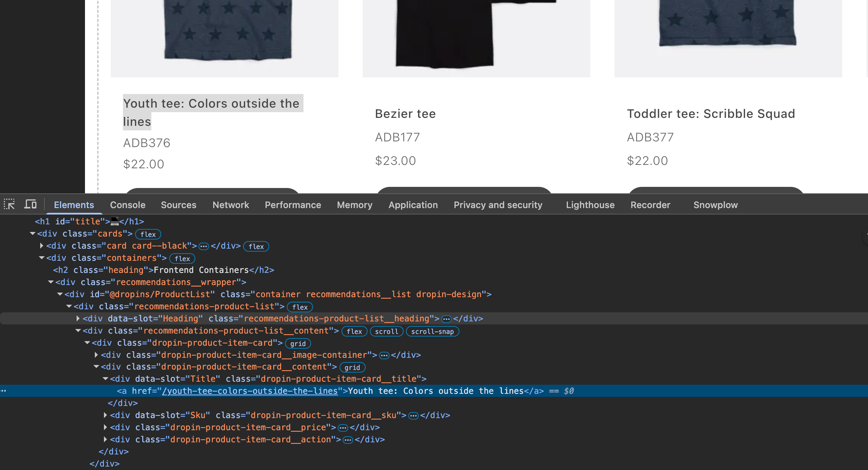Expand the dropin-product-item-card__sku node
The image size is (868, 470).
tap(105, 415)
